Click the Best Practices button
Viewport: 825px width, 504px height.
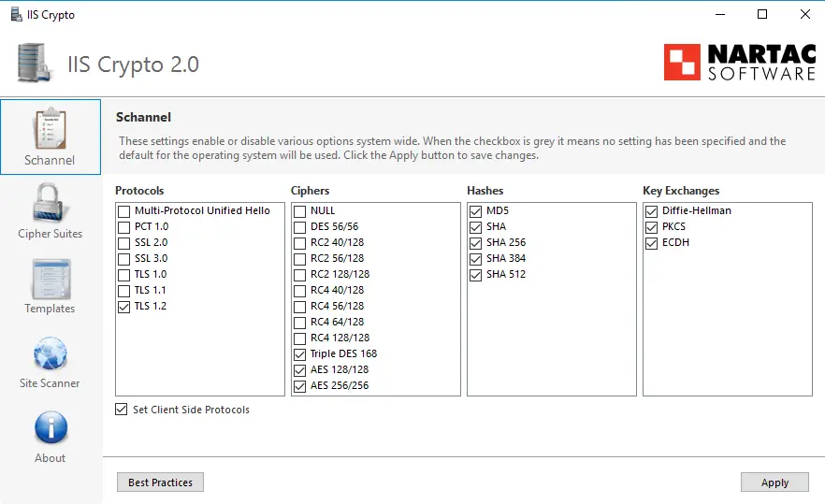tap(160, 482)
